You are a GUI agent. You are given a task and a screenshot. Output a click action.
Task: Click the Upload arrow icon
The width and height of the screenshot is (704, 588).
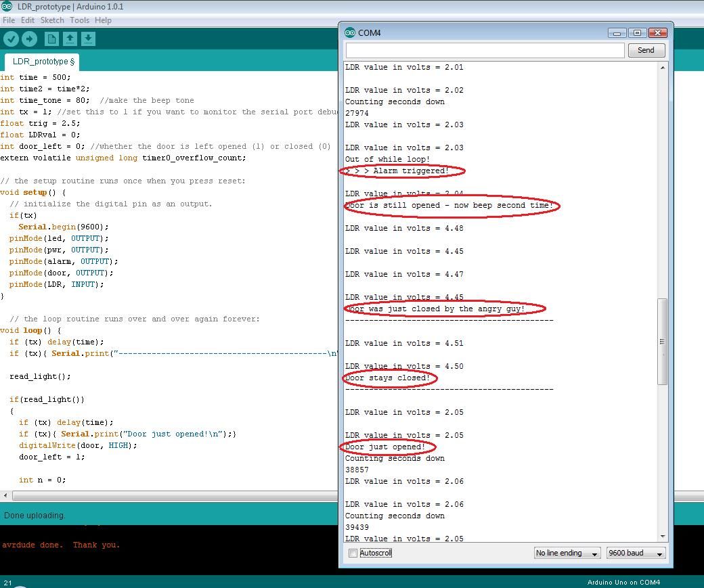tap(29, 39)
